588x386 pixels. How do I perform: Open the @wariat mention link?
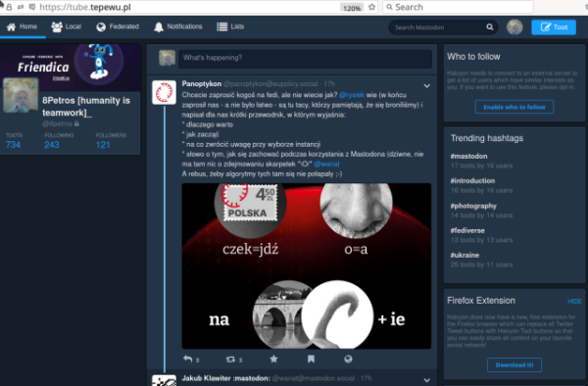tap(326, 165)
